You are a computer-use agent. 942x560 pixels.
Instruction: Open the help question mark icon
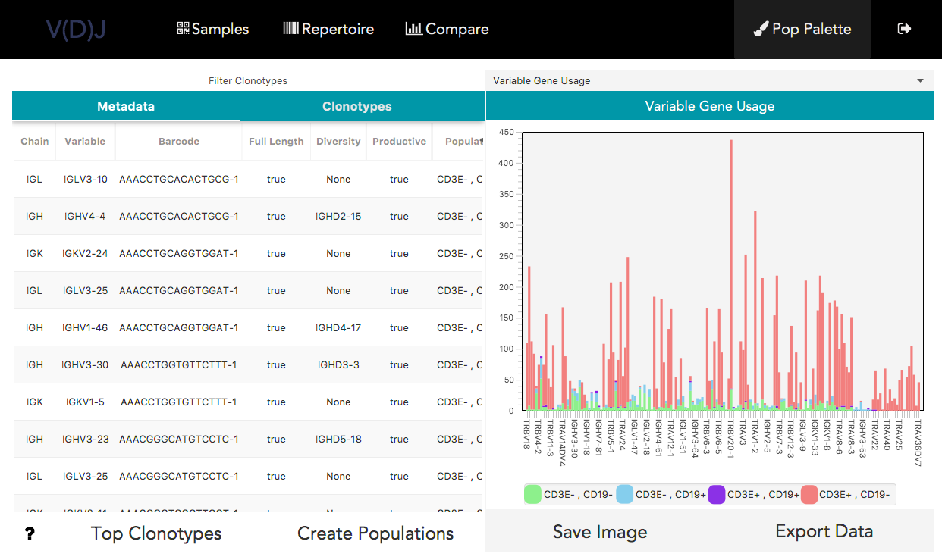click(x=30, y=533)
